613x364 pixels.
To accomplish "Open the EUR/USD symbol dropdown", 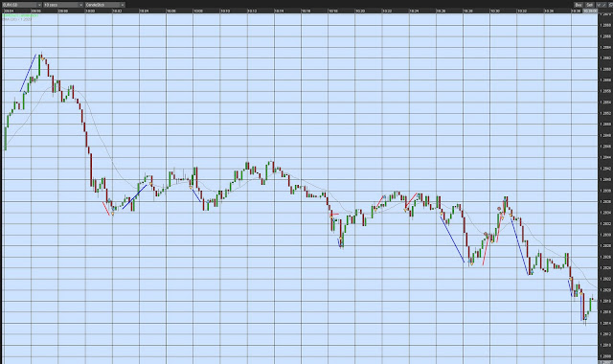I will (x=21, y=5).
